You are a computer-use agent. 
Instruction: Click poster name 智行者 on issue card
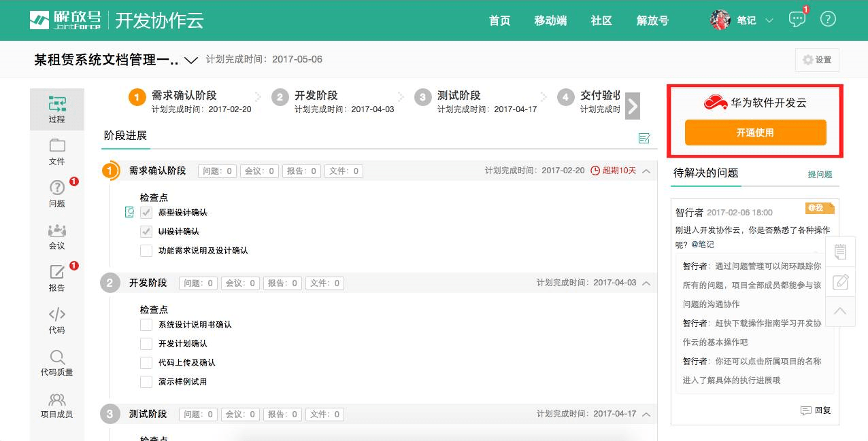click(x=689, y=213)
